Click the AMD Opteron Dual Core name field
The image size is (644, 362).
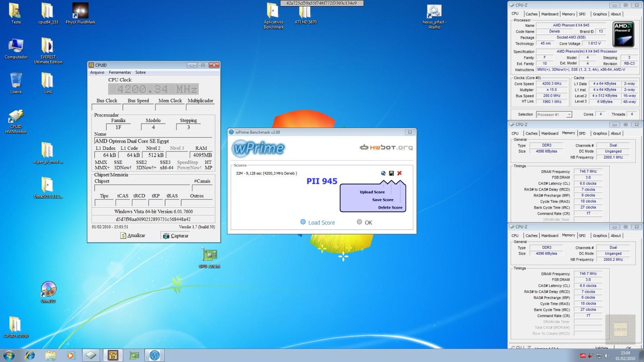click(153, 141)
